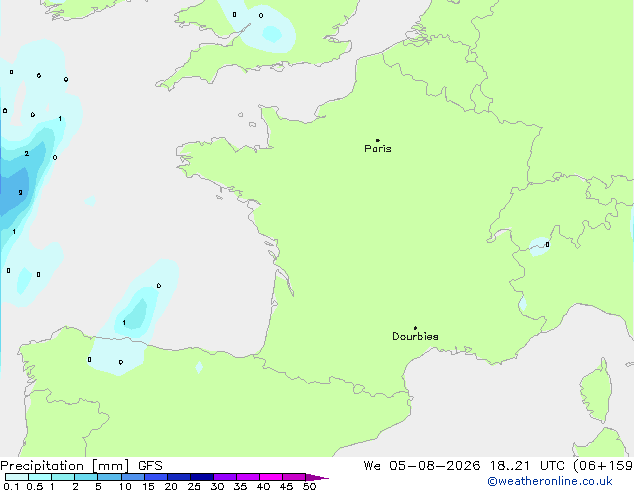Select the legend swatch between 0.5 and 1

tap(40, 477)
